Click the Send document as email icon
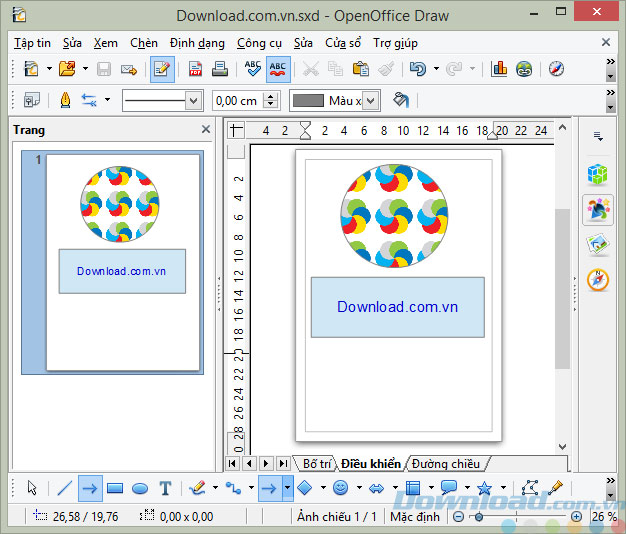 coord(129,69)
